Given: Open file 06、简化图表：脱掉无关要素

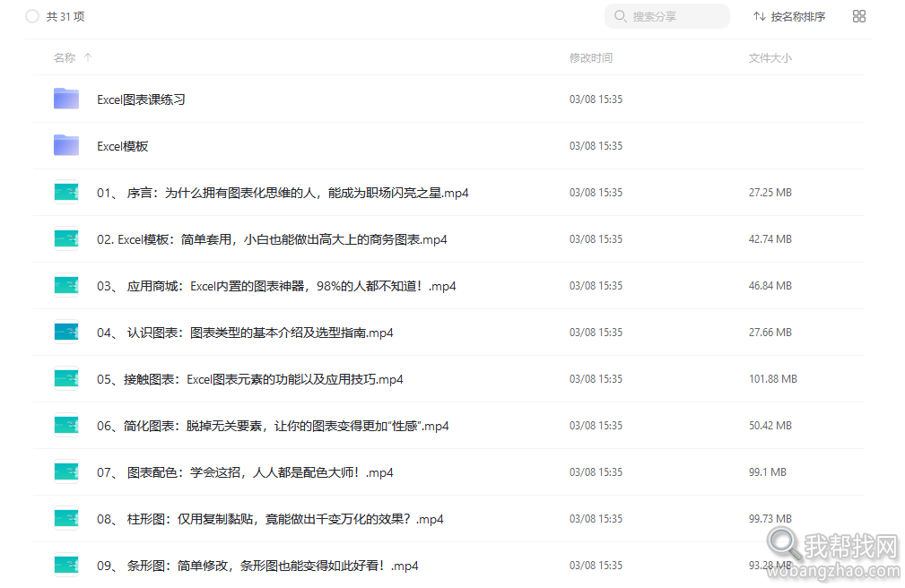Looking at the screenshot, I should [273, 426].
